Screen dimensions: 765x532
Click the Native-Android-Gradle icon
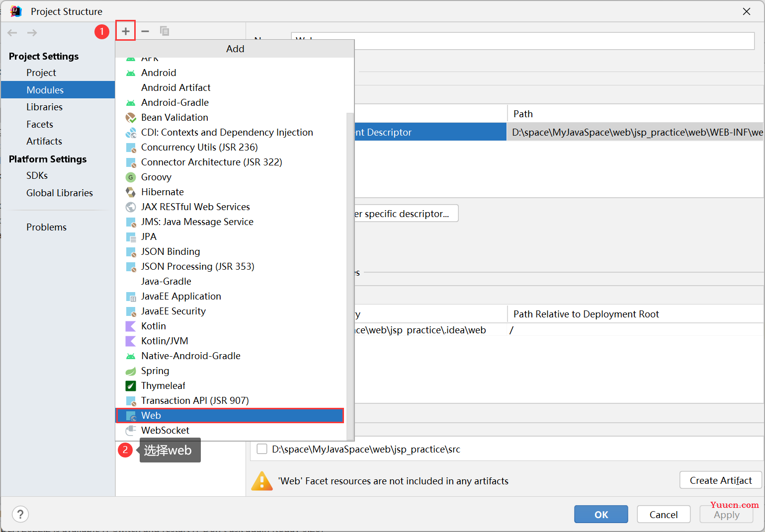point(131,356)
